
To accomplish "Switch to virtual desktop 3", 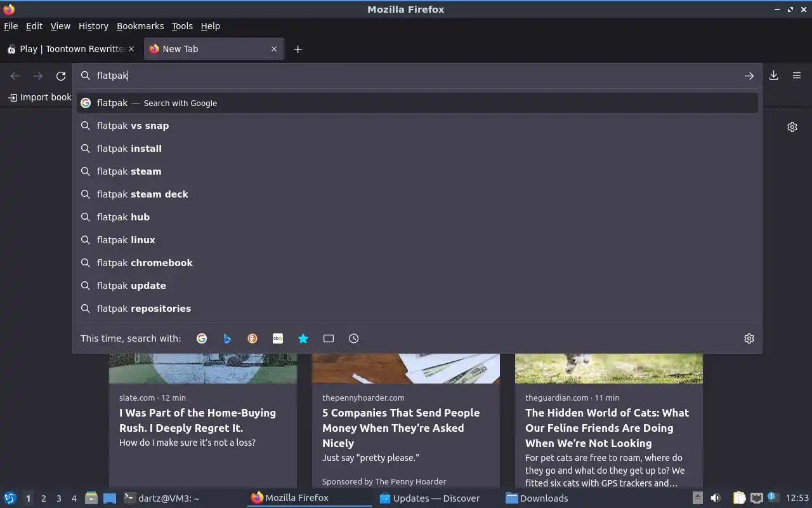I will 58,498.
